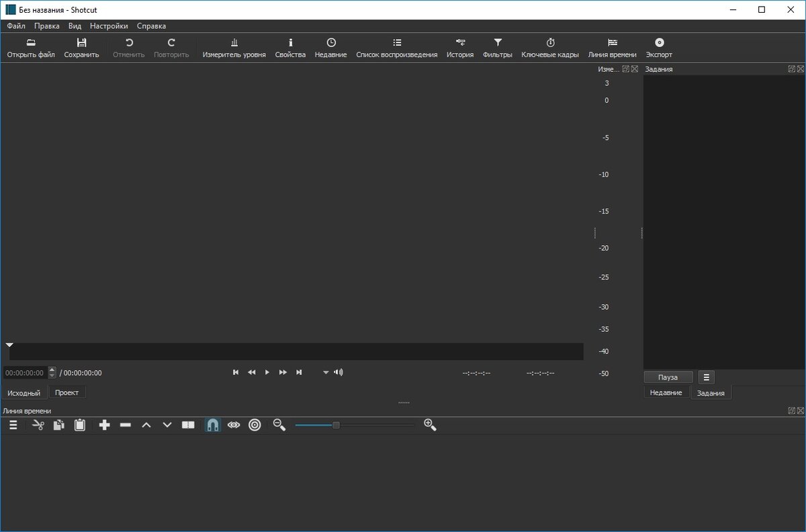Screen dimensions: 806x532
Task: Show the Свойства panel
Action: click(290, 48)
